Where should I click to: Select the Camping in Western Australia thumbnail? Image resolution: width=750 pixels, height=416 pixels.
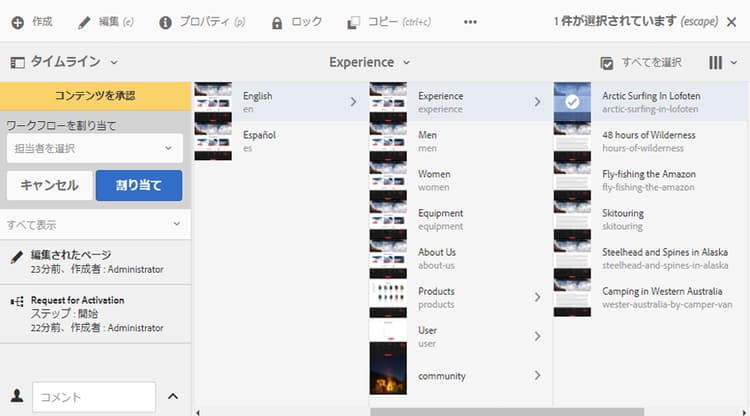[x=572, y=298]
